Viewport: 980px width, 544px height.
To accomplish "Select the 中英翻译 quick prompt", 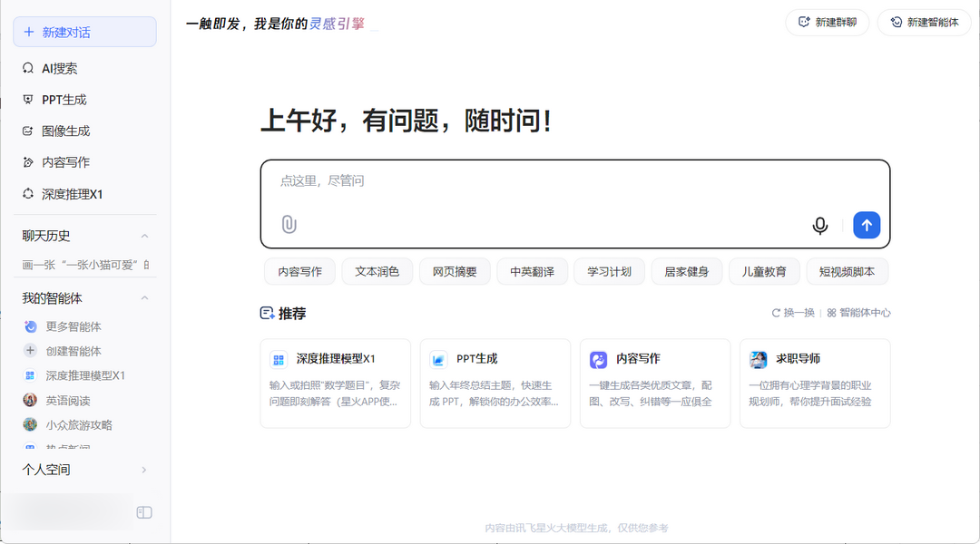I will pyautogui.click(x=532, y=271).
